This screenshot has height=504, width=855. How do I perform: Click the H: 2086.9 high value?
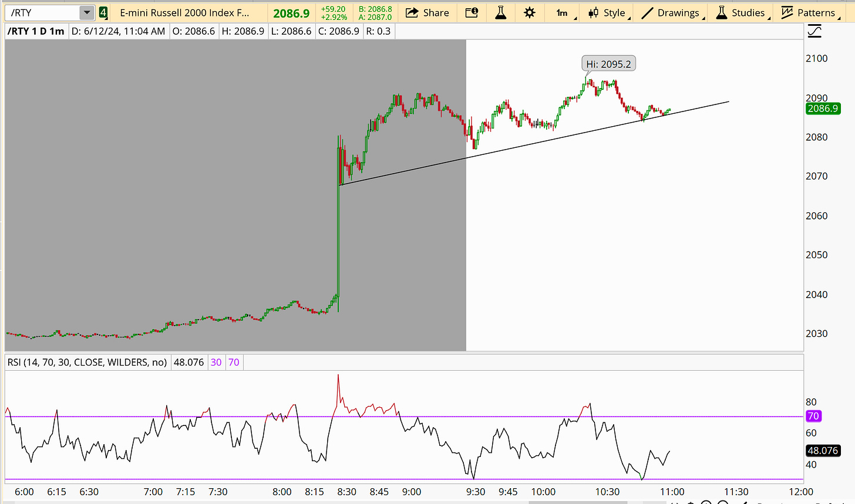243,31
